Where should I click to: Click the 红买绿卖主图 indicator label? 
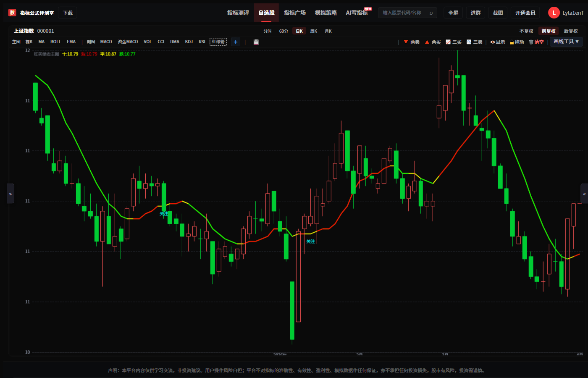click(x=47, y=54)
